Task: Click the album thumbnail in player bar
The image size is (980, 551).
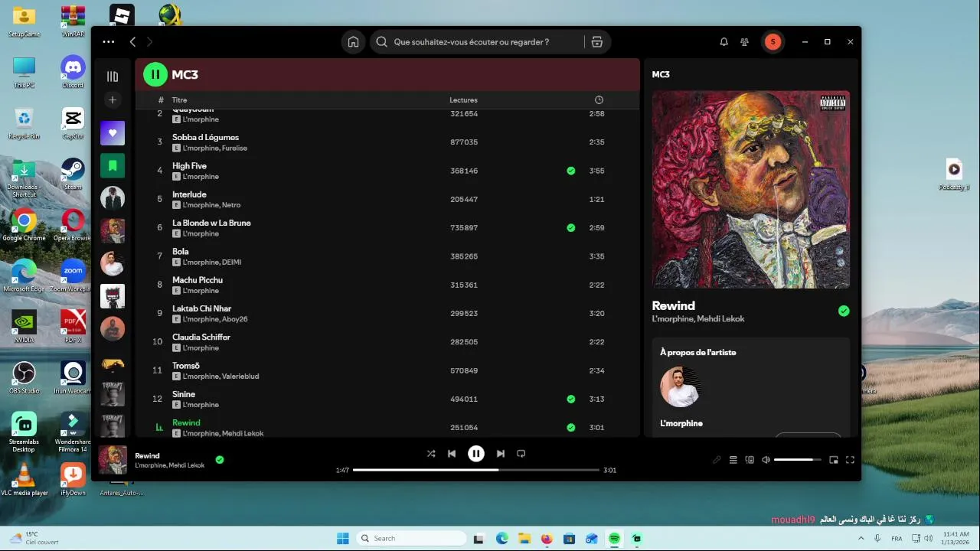Action: pyautogui.click(x=113, y=460)
